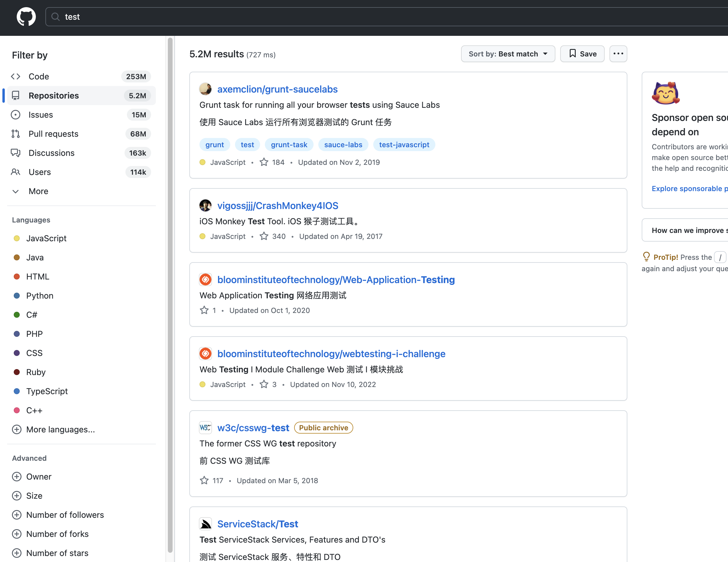Star the axemclion/grunt-saucelabs repository
Screen dimensions: 728x562
(x=264, y=162)
